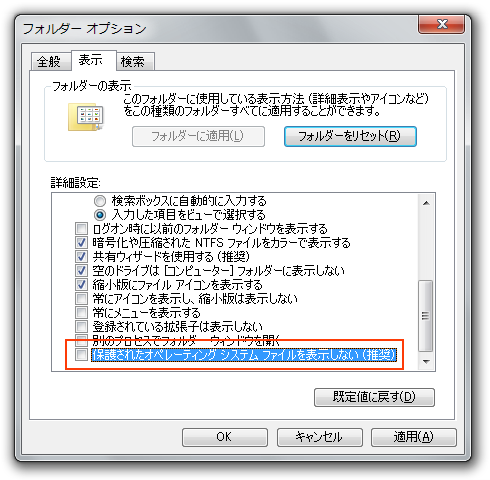The image size is (490, 480).
Task: Click the folder view icon
Action: click(x=86, y=117)
